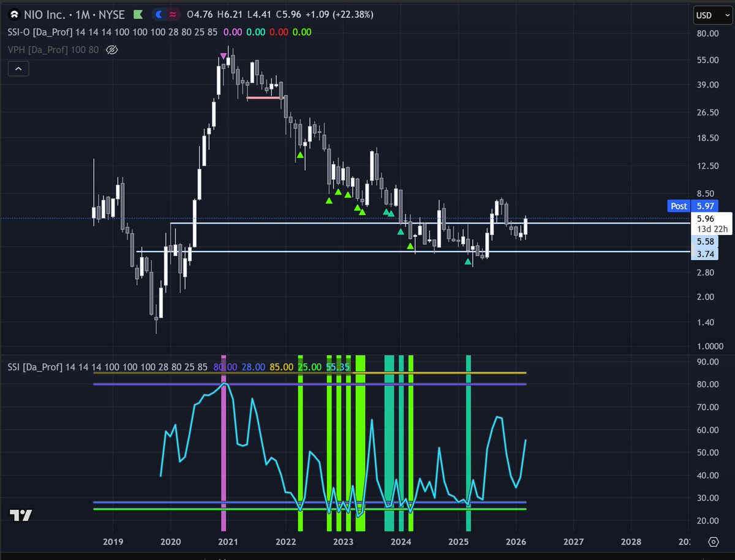
Task: Click the 2027 label on the time axis
Action: 573,542
